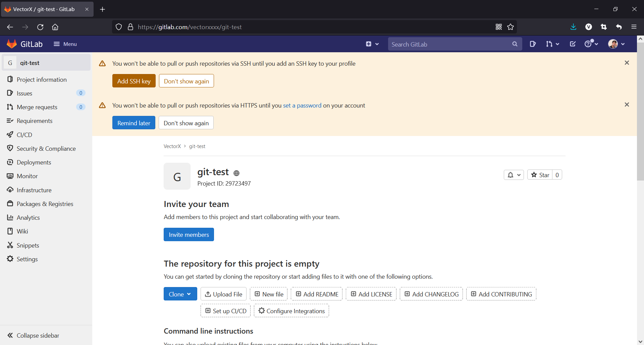Star the git-test project
Viewport: 644px width, 345px height.
coord(540,175)
